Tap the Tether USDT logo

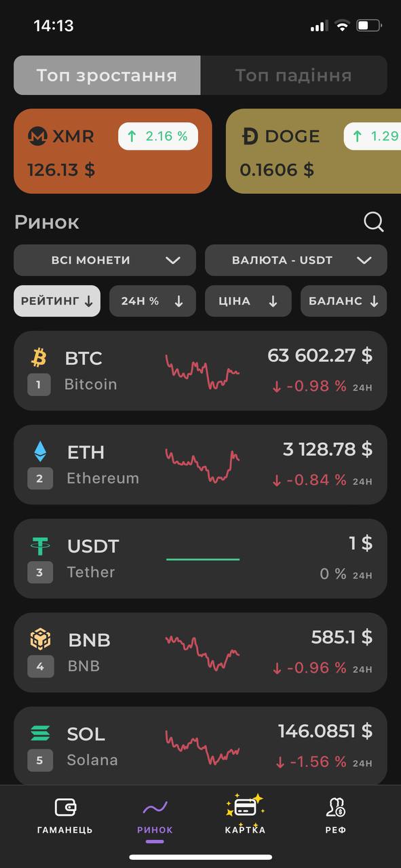click(40, 545)
